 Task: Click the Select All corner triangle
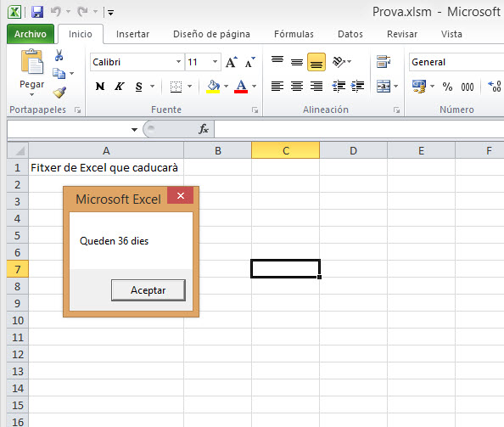coord(18,150)
